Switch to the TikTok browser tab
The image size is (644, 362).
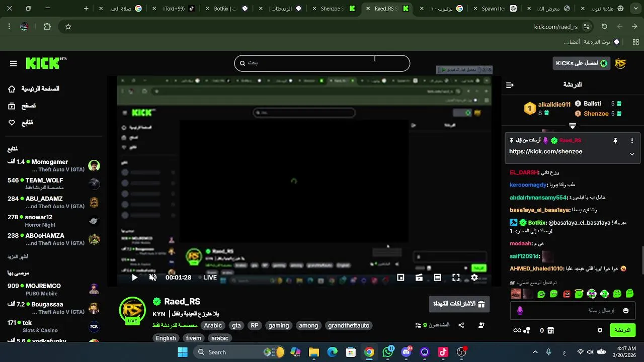coord(174,9)
